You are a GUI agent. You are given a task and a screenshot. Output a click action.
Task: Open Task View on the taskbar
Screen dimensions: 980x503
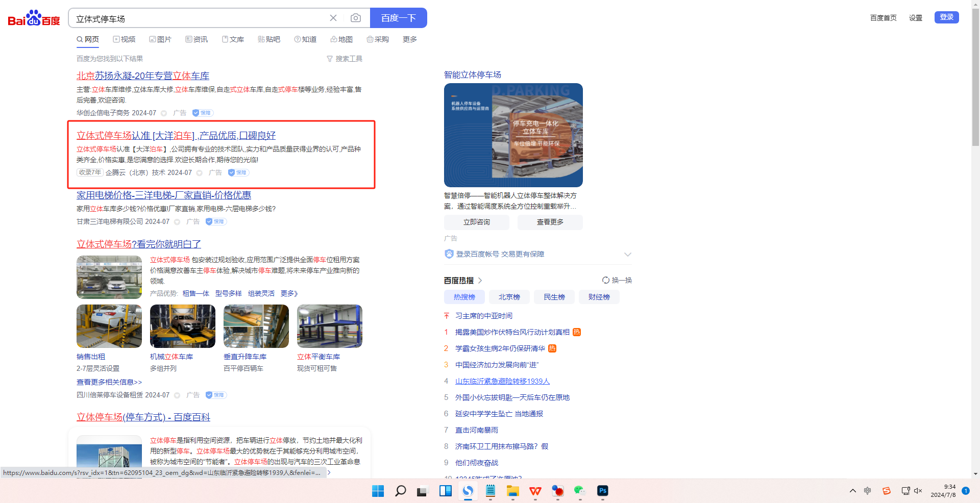click(x=422, y=491)
